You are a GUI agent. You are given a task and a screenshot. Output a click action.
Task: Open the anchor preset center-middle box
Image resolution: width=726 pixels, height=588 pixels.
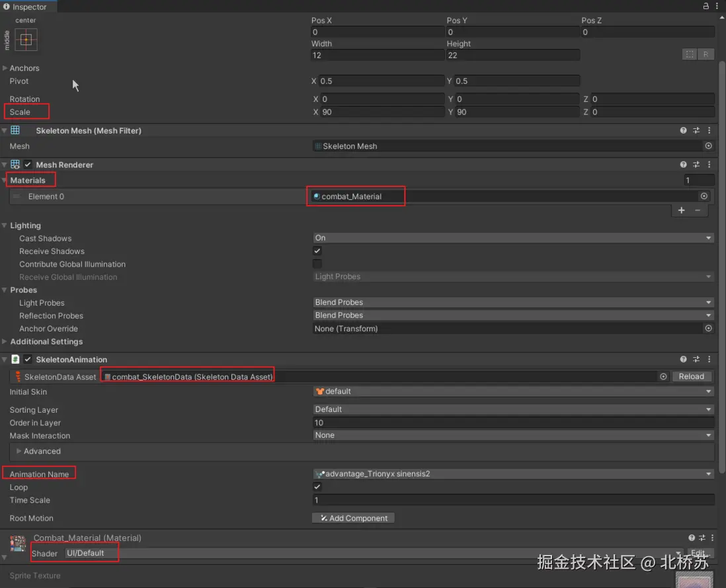coord(26,40)
